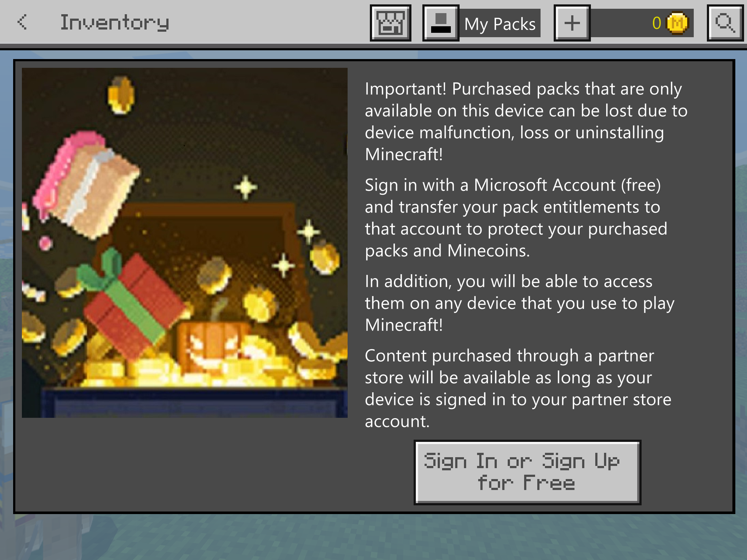
Task: Click the My Packs character icon
Action: point(441,23)
